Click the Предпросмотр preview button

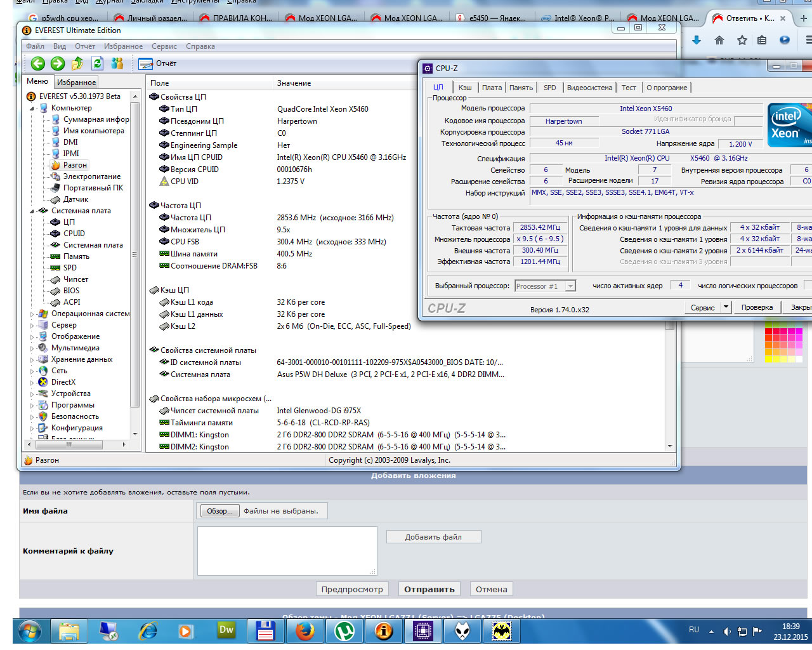point(352,589)
